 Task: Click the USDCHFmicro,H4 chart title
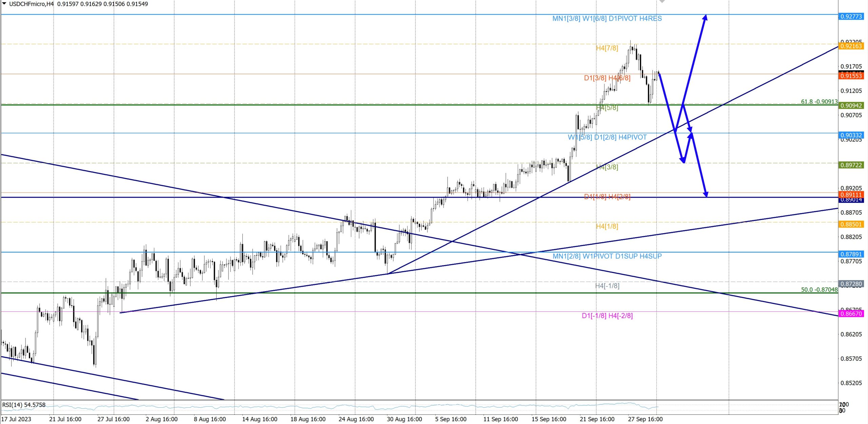click(x=31, y=4)
